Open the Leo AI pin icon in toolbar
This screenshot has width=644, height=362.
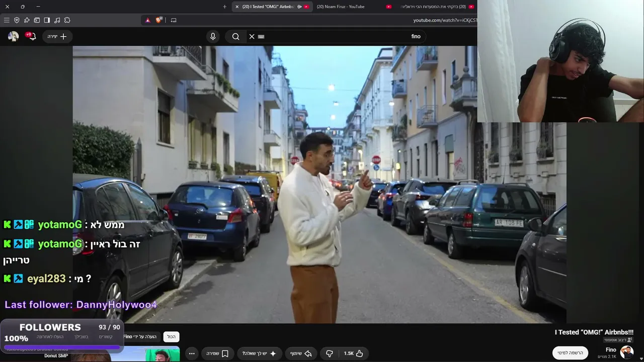(x=27, y=20)
